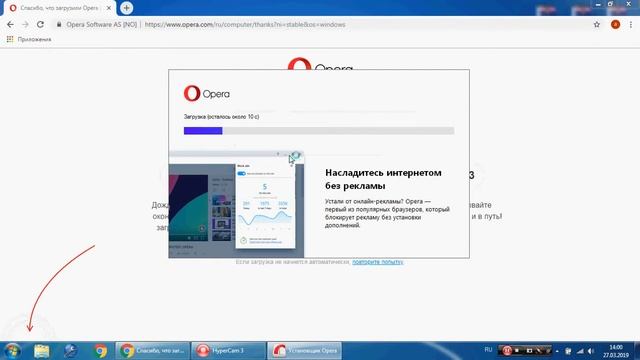This screenshot has height=360, width=640.
Task: Open the Action Center flag icon
Action: click(x=568, y=351)
